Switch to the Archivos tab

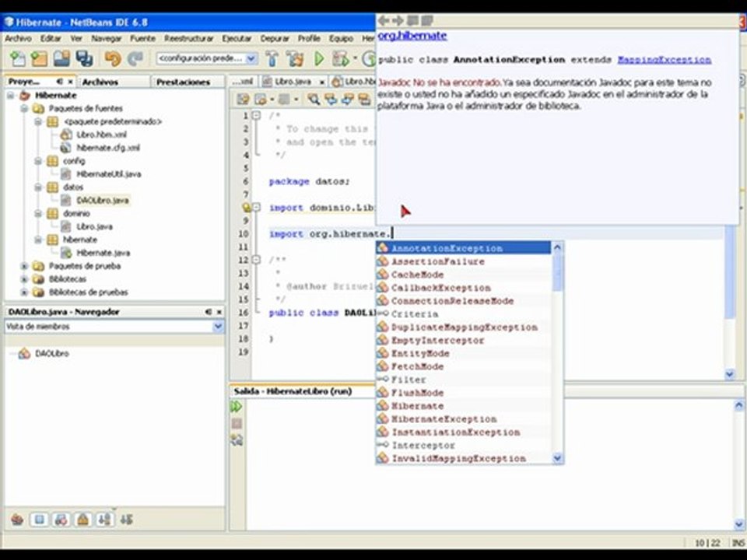click(x=100, y=82)
